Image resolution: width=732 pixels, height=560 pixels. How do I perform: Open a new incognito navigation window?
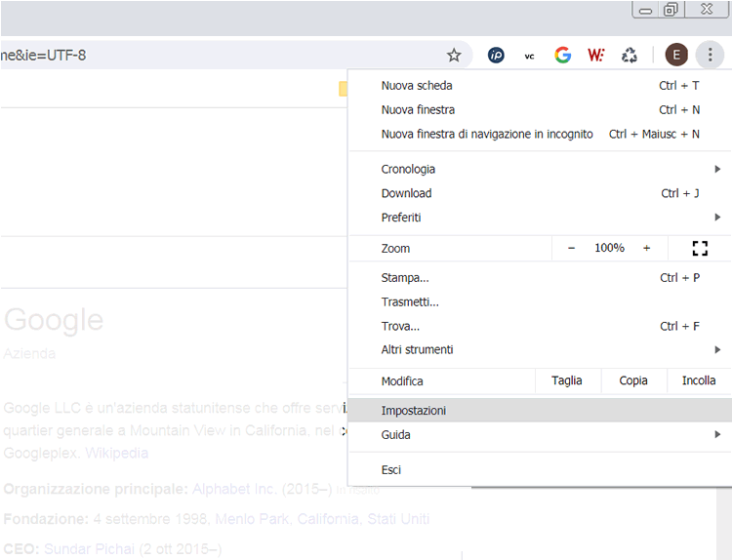[540, 134]
